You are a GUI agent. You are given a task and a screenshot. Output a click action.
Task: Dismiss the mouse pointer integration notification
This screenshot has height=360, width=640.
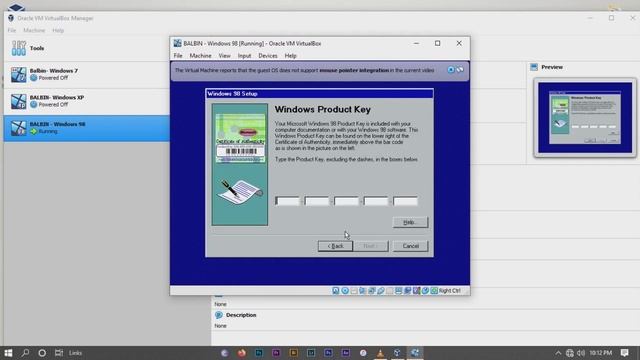[x=451, y=70]
